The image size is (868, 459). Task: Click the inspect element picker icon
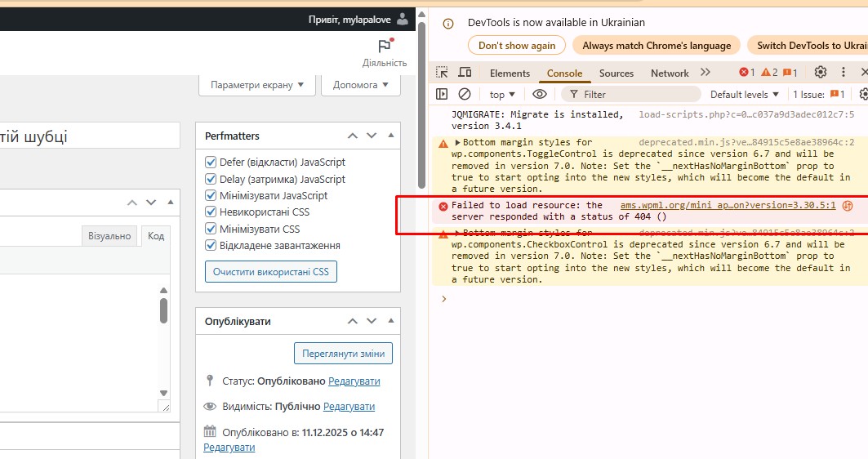tap(442, 73)
